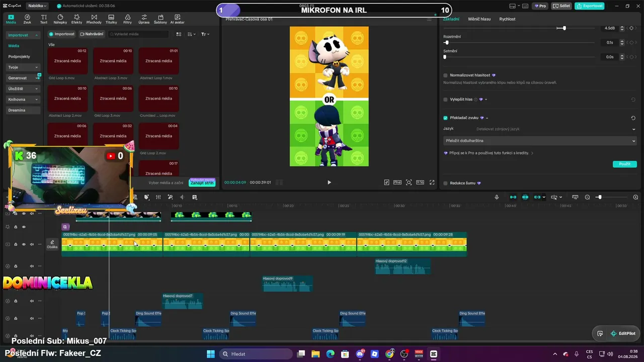Open the Nálepky stickers panel
This screenshot has height=362, width=644.
(x=60, y=19)
